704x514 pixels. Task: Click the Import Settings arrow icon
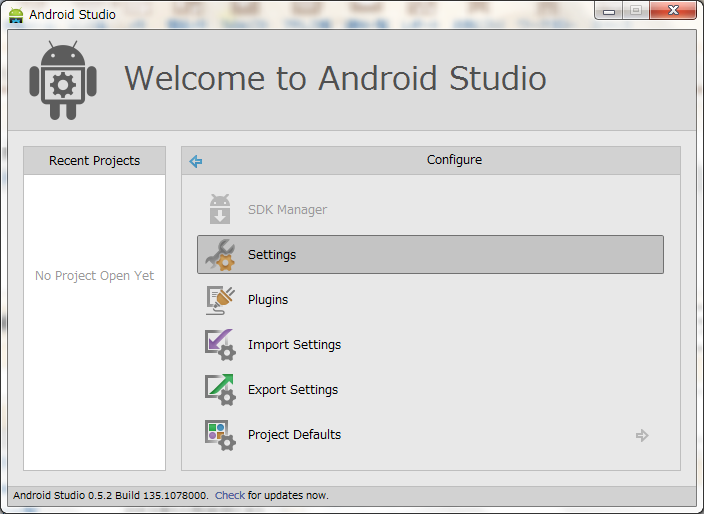pos(220,345)
